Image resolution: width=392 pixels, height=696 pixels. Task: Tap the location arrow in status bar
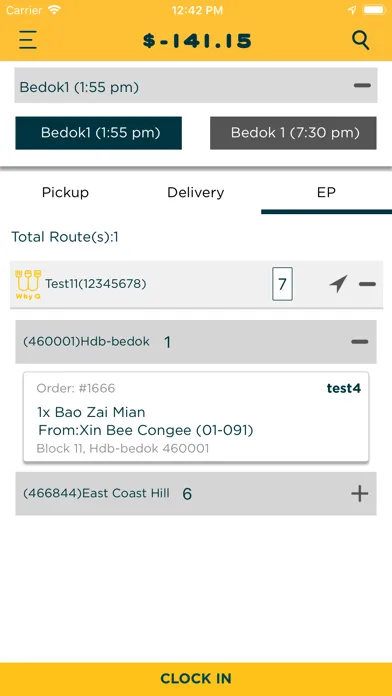[x=352, y=10]
